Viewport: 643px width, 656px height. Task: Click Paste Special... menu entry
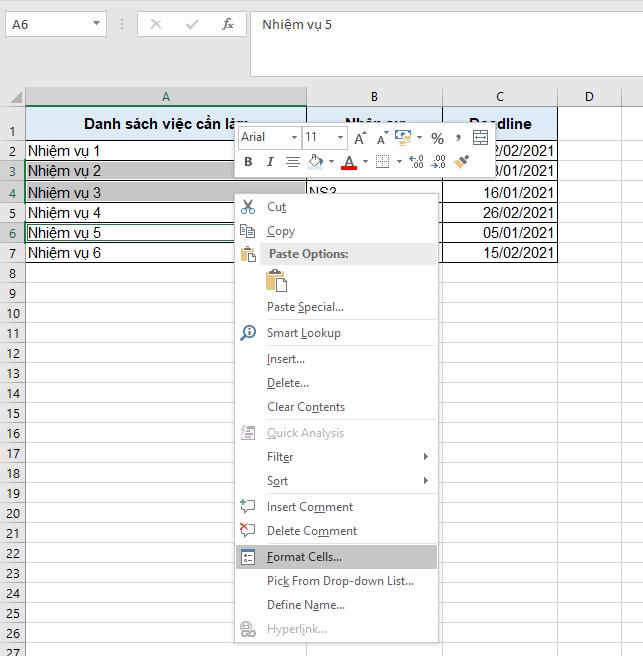(305, 307)
